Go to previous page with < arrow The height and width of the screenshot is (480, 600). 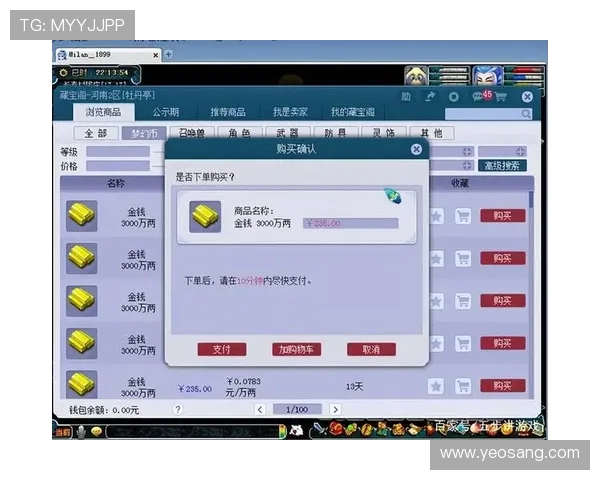click(x=260, y=410)
